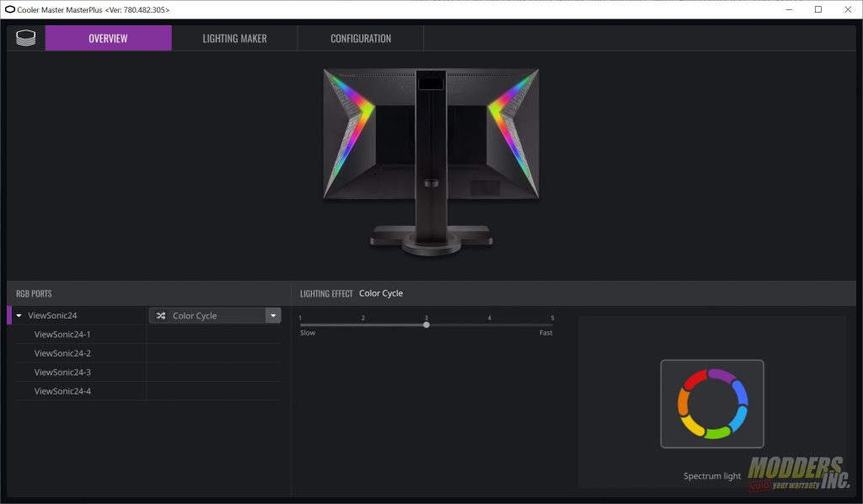Click the Spectrum light caption

712,476
